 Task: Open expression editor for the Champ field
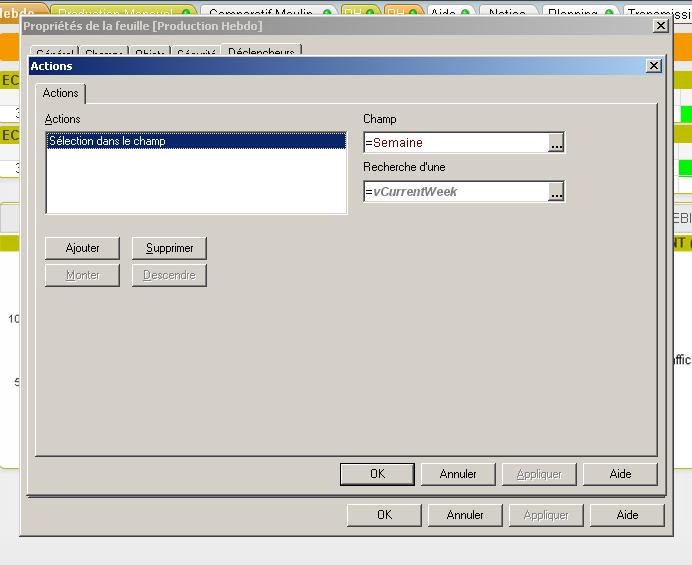(x=556, y=143)
